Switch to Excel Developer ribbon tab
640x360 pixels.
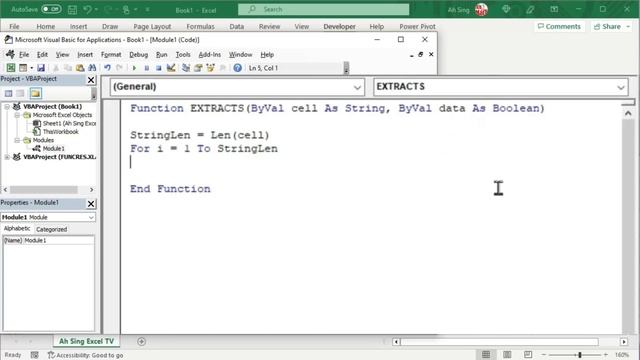339,27
